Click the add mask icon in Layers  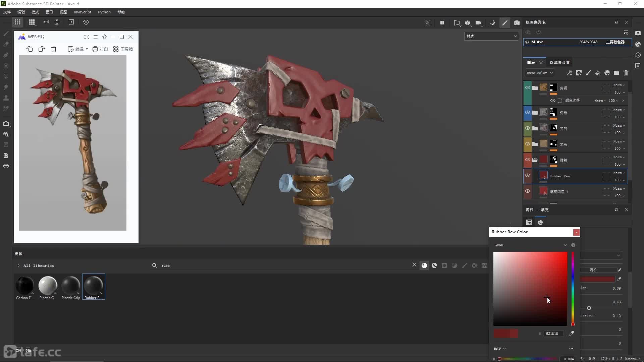(579, 73)
